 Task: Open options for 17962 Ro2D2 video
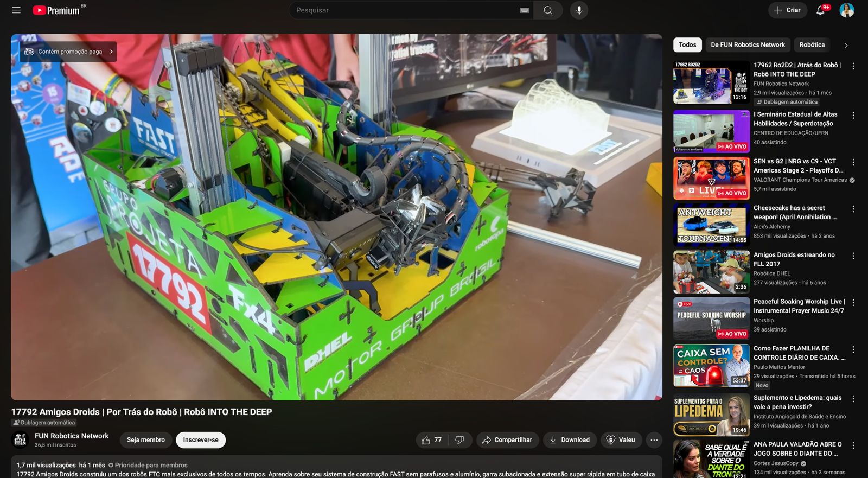point(853,66)
